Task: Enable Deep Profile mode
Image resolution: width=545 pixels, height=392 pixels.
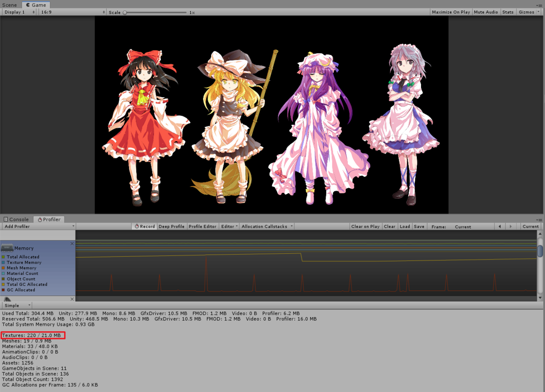Action: [171, 226]
